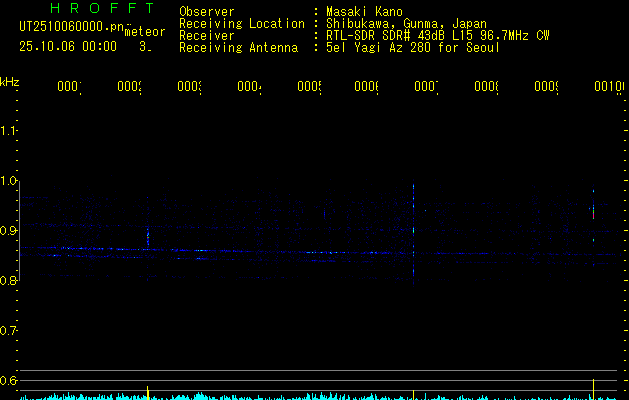This screenshot has width=629, height=400.
Task: Click the tall yellow echo spike near 0010
Action: 593,389
